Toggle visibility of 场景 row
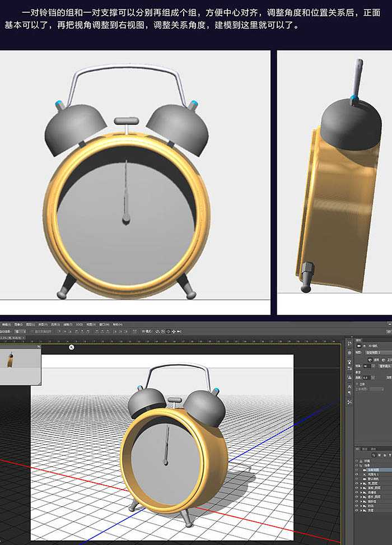 (357, 465)
